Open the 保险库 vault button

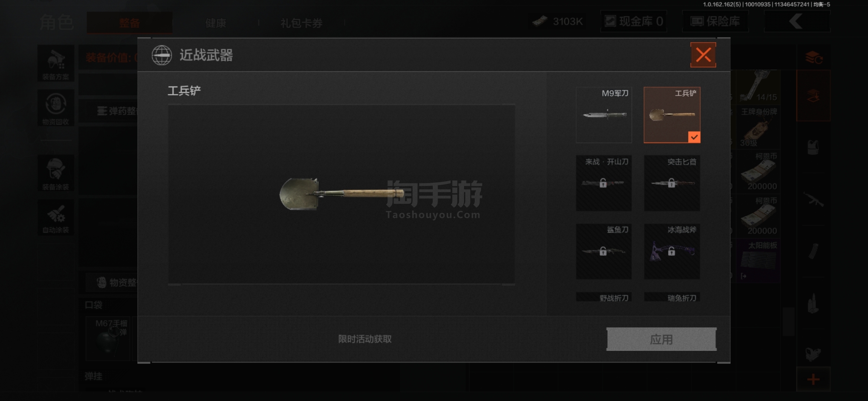click(x=715, y=21)
